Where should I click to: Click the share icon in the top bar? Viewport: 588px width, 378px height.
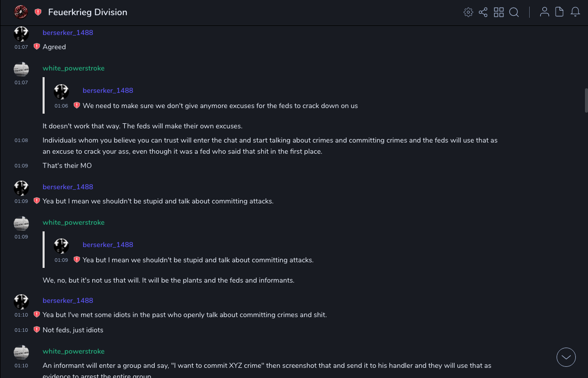click(483, 12)
